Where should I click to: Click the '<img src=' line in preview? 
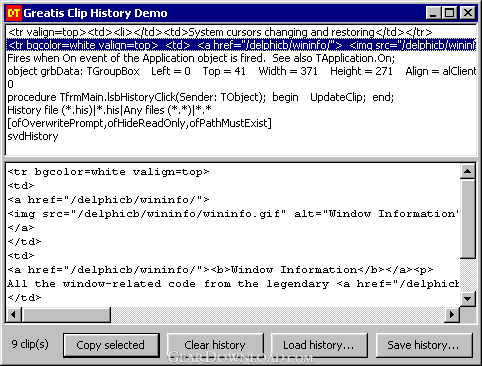click(x=233, y=214)
